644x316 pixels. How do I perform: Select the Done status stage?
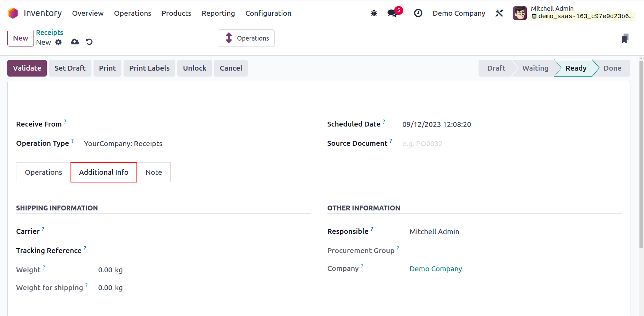tap(612, 68)
